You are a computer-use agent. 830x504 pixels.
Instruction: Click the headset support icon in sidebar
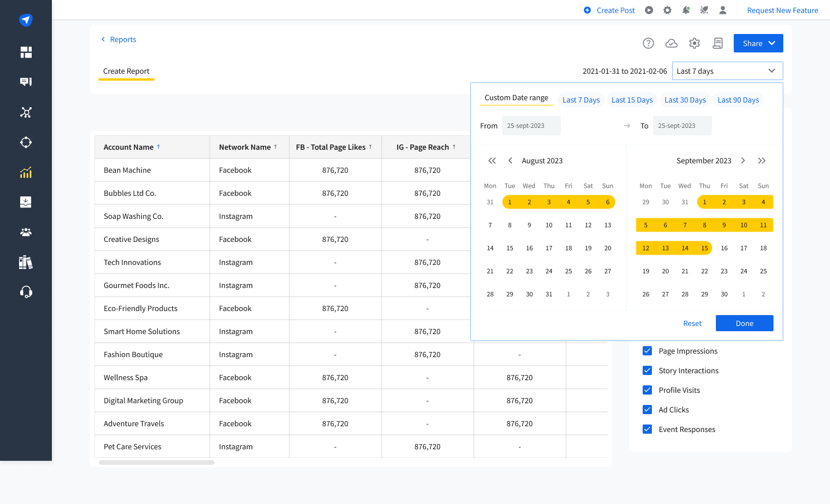[26, 292]
